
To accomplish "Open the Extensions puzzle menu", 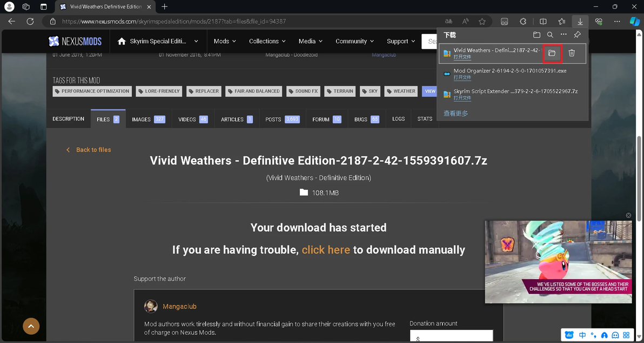I will (523, 22).
